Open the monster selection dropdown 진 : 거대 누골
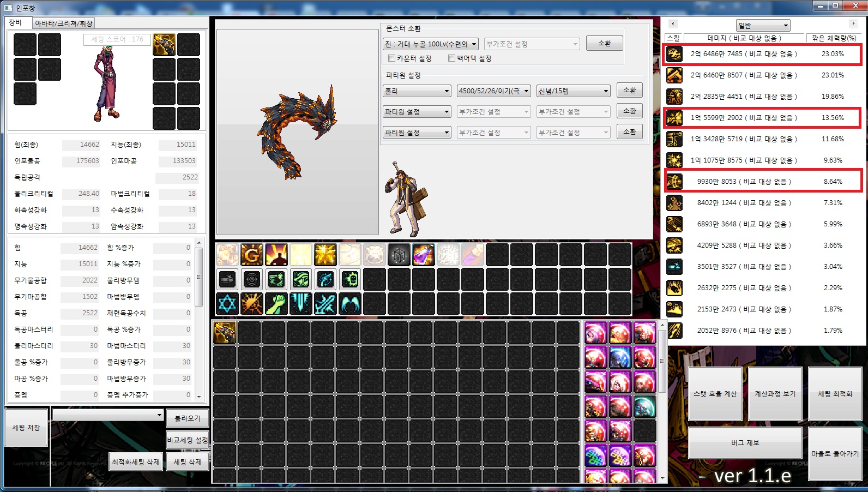 click(x=431, y=44)
